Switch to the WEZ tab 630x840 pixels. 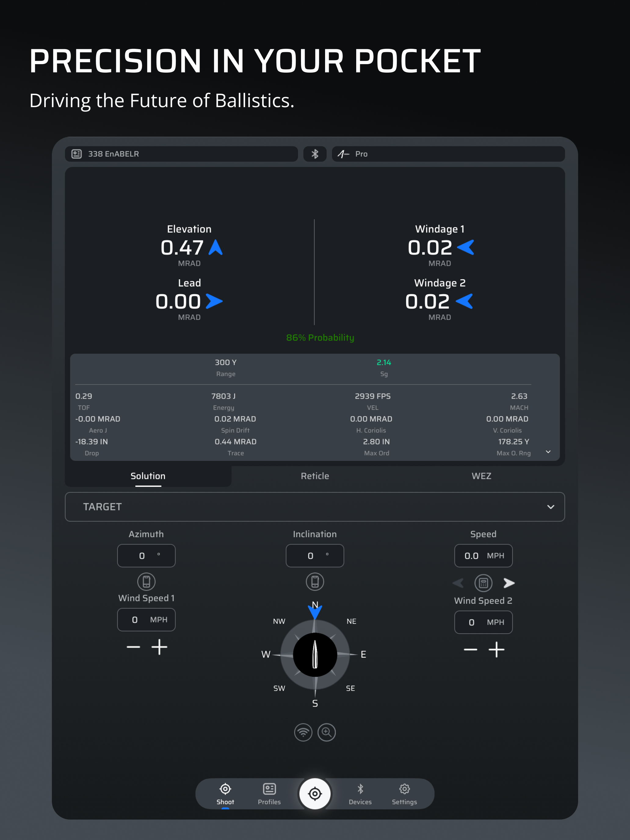coord(481,476)
